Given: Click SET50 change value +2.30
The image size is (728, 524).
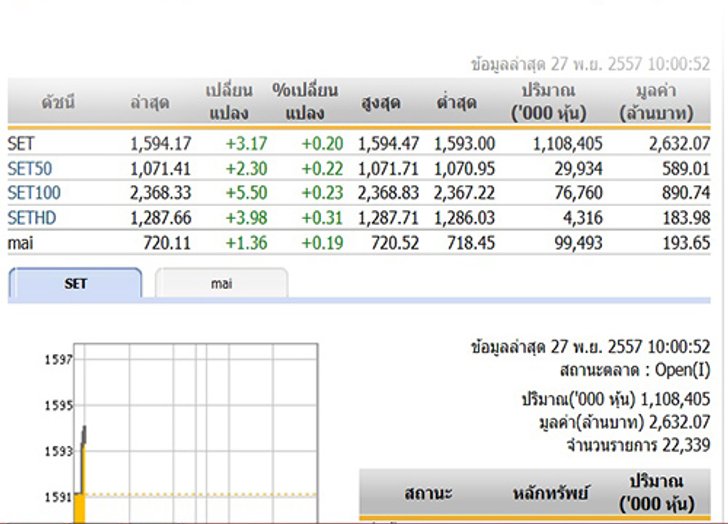Looking at the screenshot, I should 247,168.
